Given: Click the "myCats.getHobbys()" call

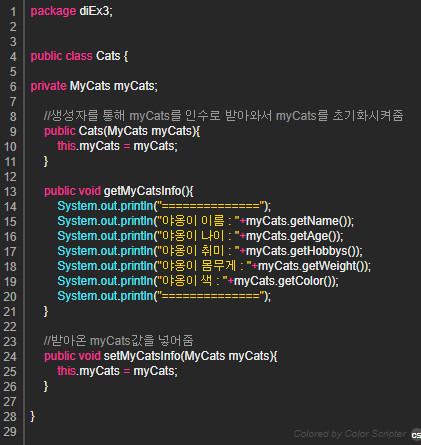Looking at the screenshot, I should [x=301, y=251].
